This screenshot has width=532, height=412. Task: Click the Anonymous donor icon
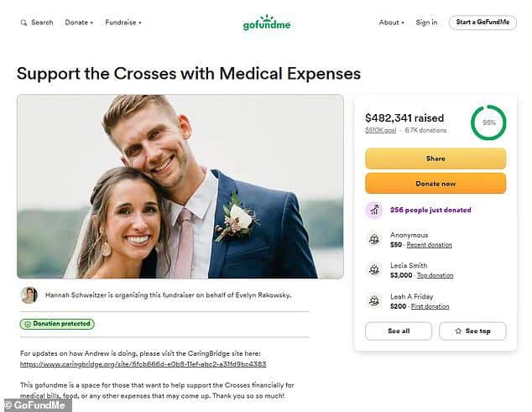[374, 239]
